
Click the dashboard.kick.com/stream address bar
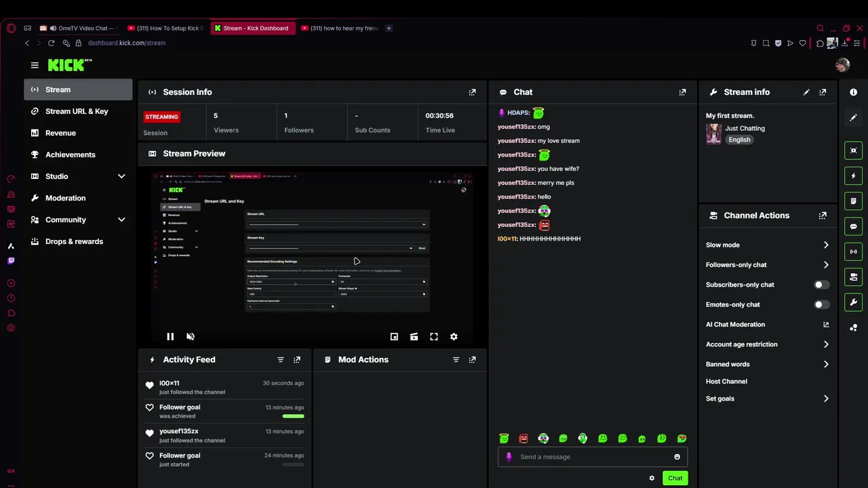tap(126, 43)
